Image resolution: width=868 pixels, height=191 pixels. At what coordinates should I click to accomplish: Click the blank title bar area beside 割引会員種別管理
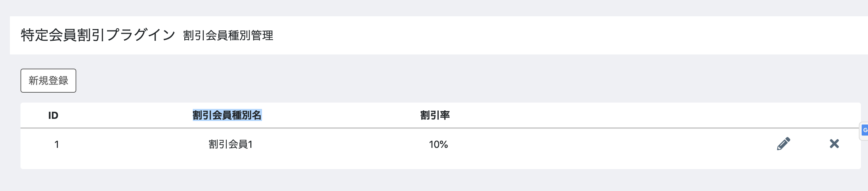click(565, 35)
